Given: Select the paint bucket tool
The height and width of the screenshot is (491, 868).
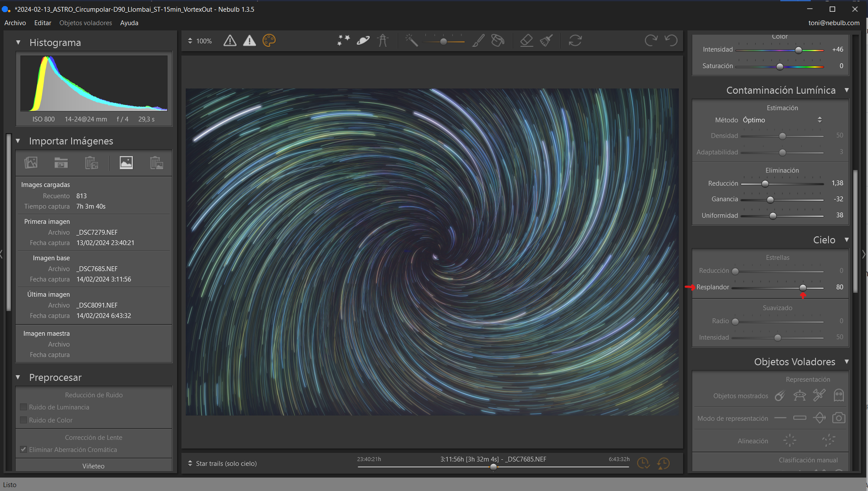Looking at the screenshot, I should click(x=498, y=41).
